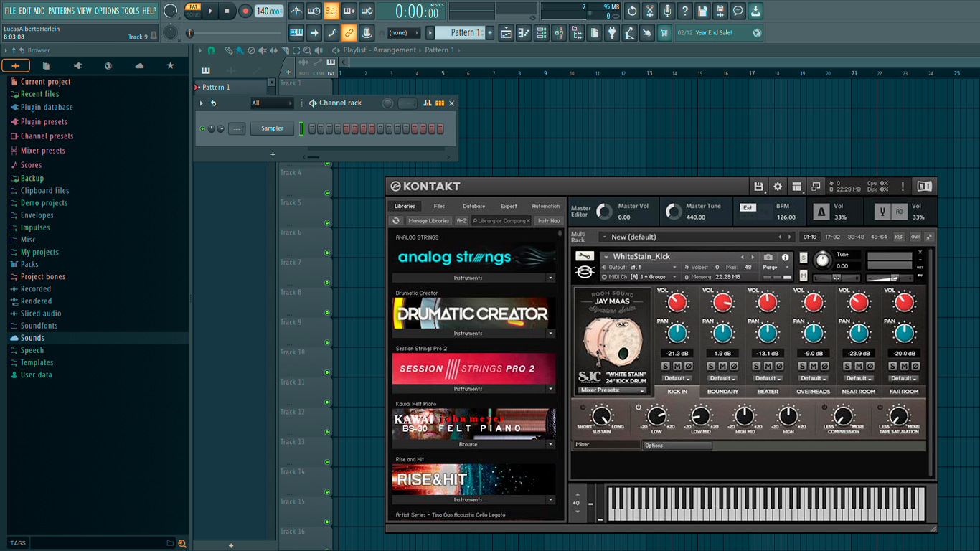
Task: Toggle the playlist snap magnet icon
Action: [211, 50]
